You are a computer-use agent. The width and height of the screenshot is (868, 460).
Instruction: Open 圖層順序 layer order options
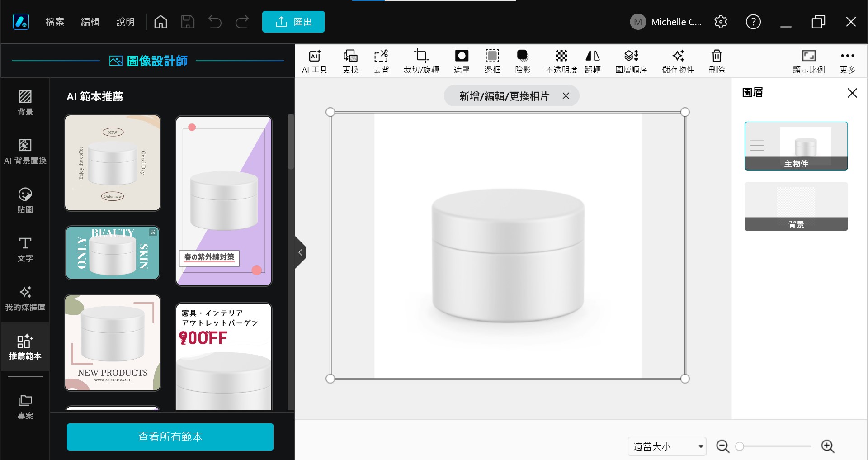(x=632, y=62)
